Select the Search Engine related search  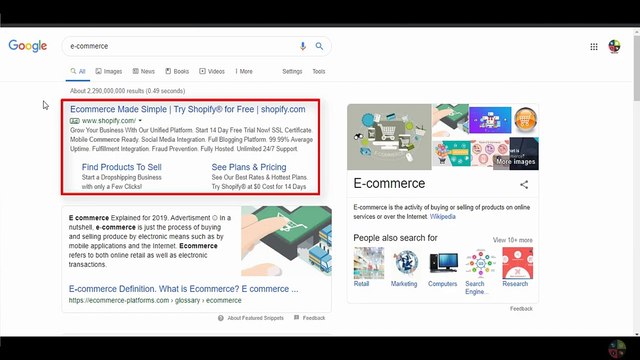480,271
